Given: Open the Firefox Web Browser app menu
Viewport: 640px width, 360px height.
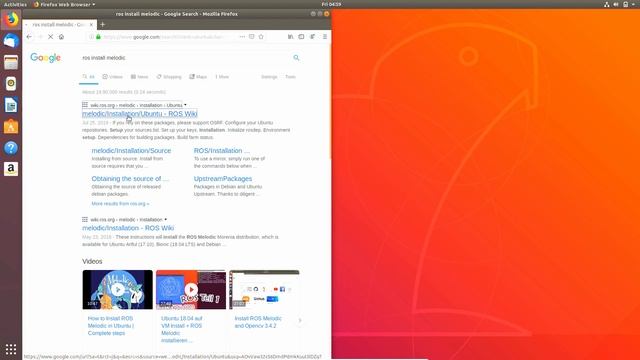Looking at the screenshot, I should (x=64, y=4).
